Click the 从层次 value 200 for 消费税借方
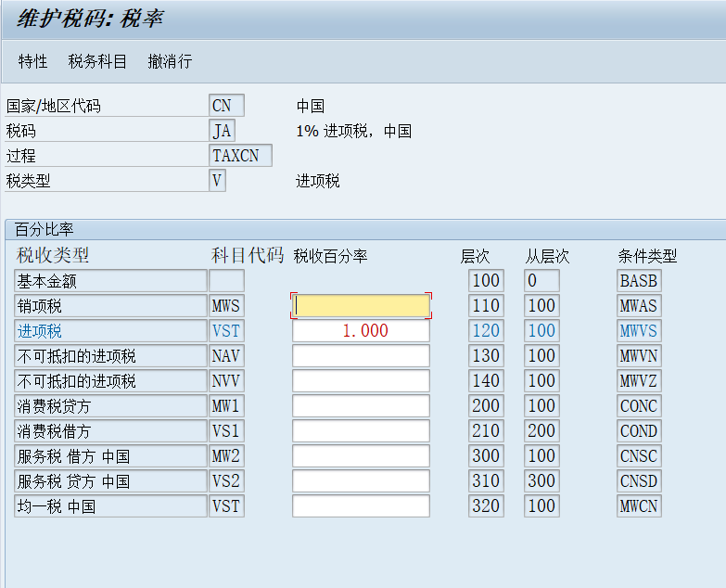Screen dimensions: 726x588 coord(541,430)
